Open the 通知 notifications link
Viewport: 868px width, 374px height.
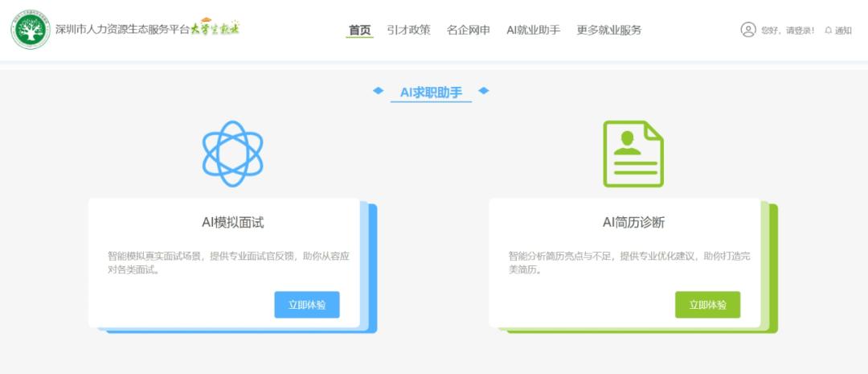(842, 31)
